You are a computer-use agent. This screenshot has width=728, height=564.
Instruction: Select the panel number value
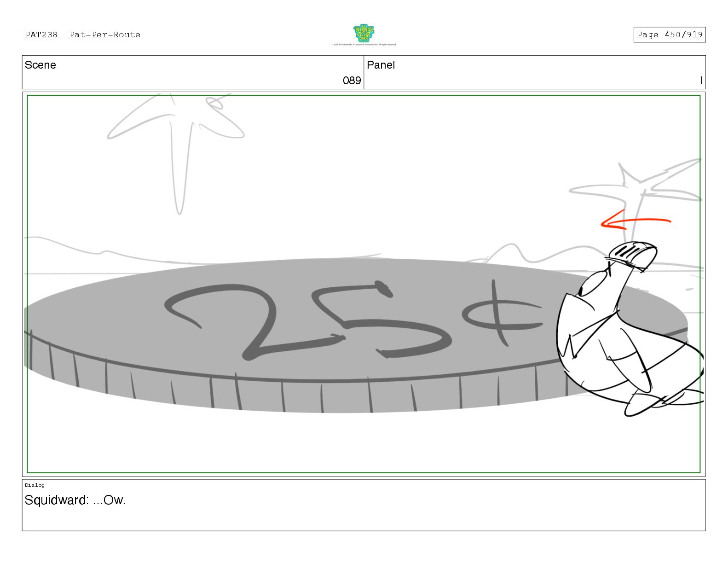click(701, 81)
